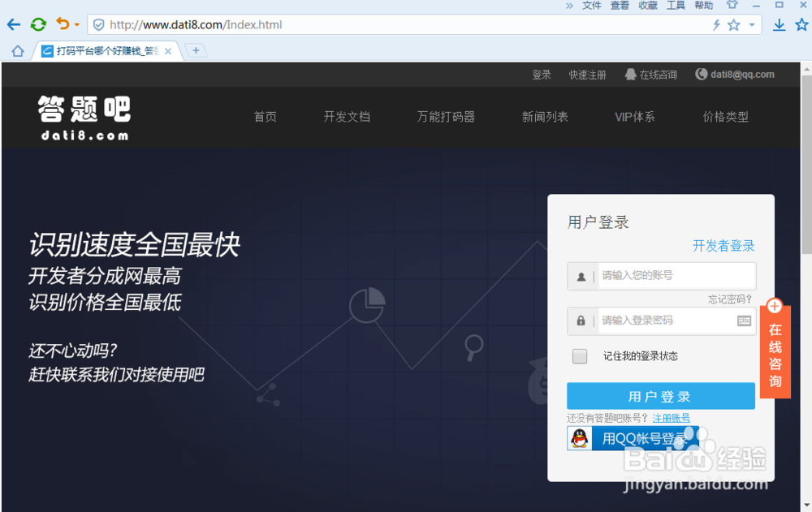Click the scrollbar up arrow
812x512 pixels.
[806, 68]
